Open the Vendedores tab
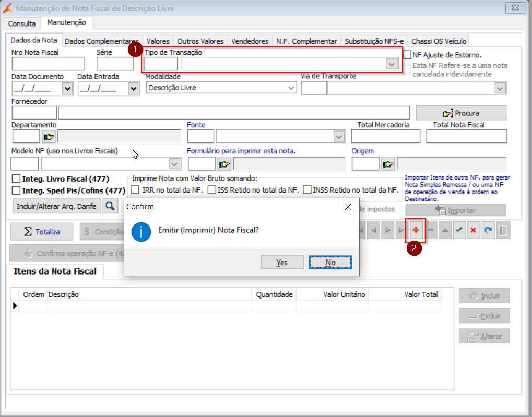This screenshot has height=417, width=532. (x=250, y=41)
